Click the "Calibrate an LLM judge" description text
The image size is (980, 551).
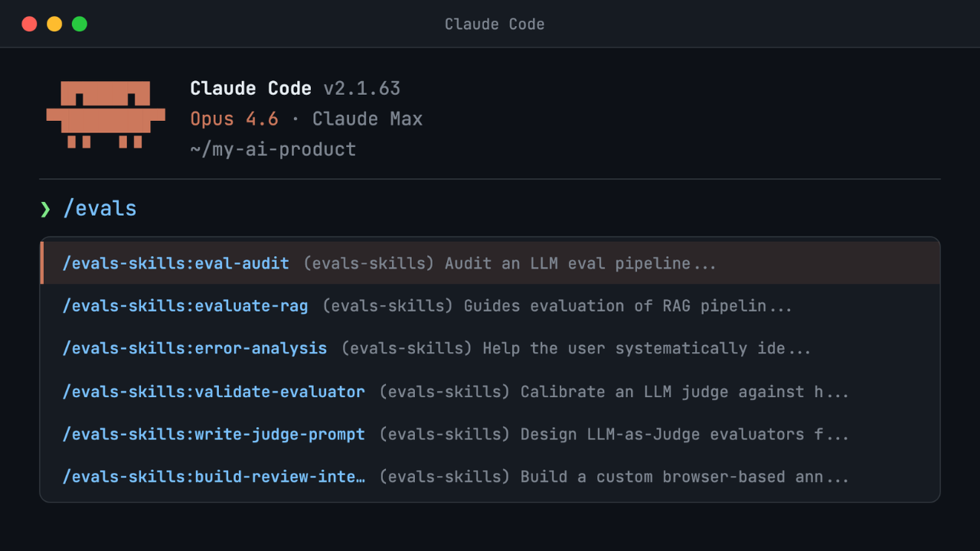(684, 392)
